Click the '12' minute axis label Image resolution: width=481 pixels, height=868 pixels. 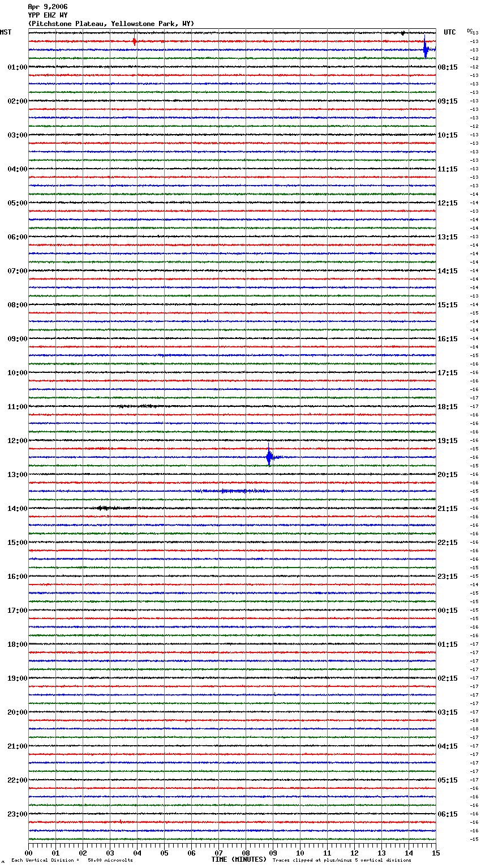click(x=354, y=853)
